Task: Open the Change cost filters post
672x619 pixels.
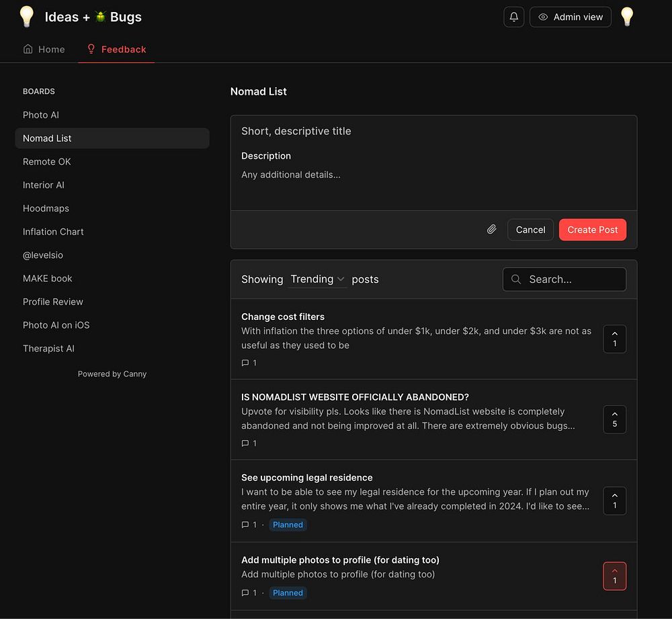Action: pos(283,317)
